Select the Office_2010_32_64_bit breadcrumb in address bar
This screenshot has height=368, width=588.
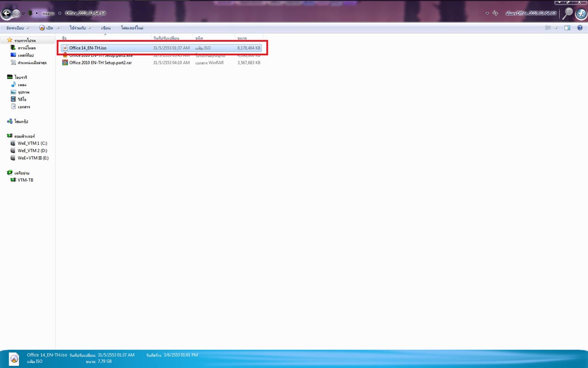[85, 13]
